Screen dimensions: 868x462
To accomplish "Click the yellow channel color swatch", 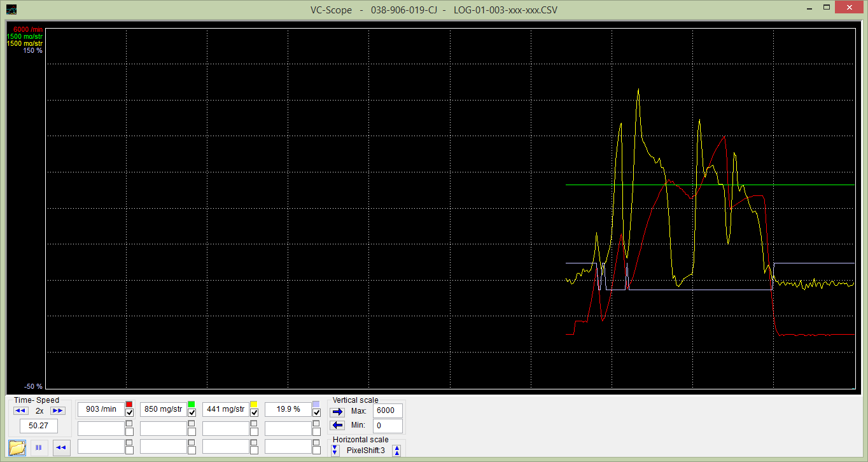I will click(x=254, y=404).
